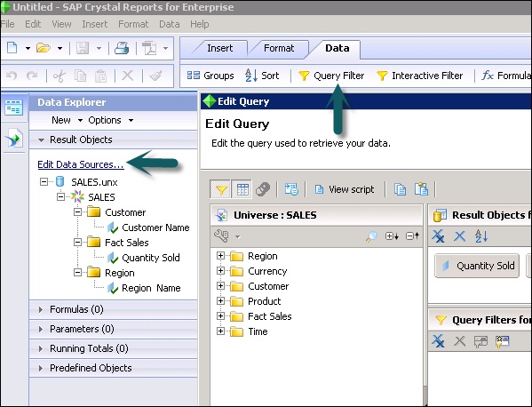Click the Cut scissors icon
The image size is (532, 407).
pyautogui.click(x=59, y=76)
